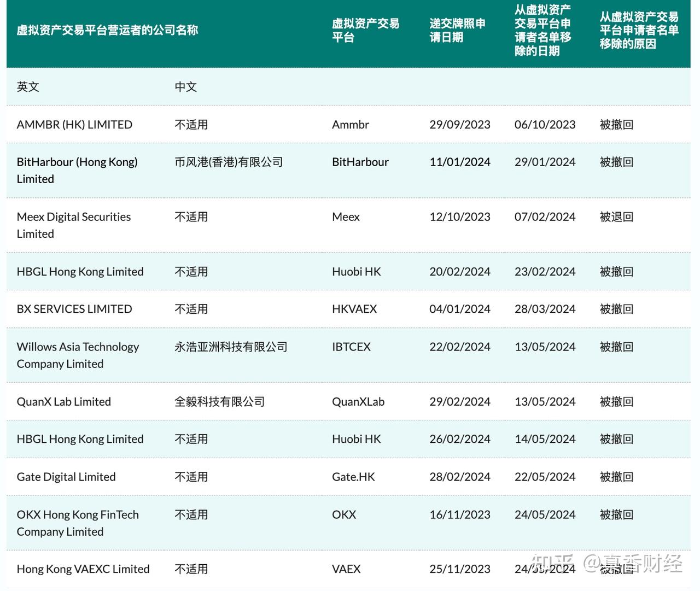Screen dimensions: 700x591
Task: Select the date 23/02/2024
Action: pyautogui.click(x=545, y=272)
